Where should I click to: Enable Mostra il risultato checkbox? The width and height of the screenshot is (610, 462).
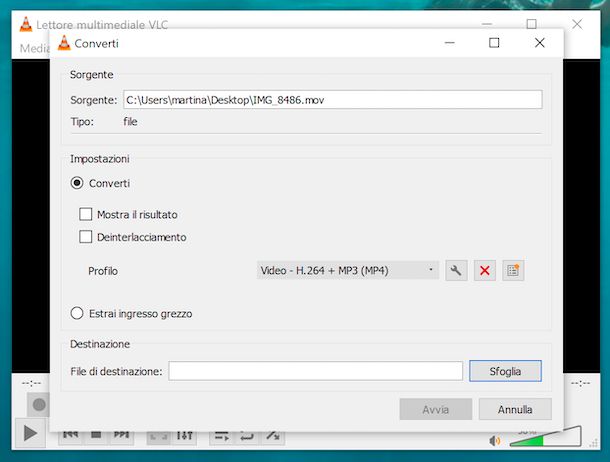86,214
